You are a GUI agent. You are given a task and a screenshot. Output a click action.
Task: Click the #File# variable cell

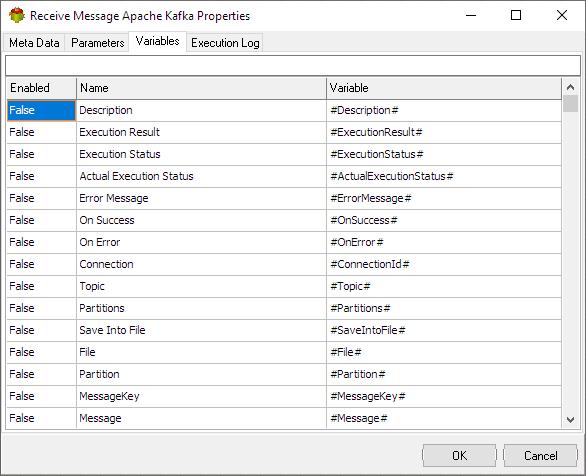point(444,353)
